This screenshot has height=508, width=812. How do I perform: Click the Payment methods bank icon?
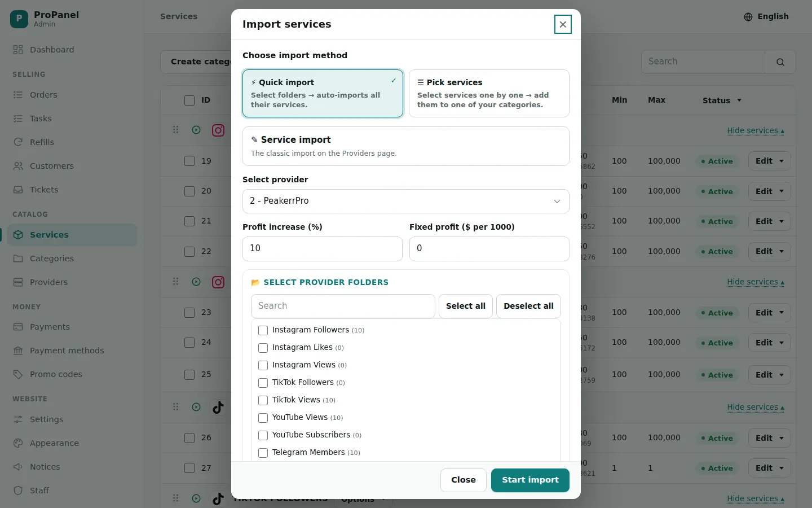18,351
